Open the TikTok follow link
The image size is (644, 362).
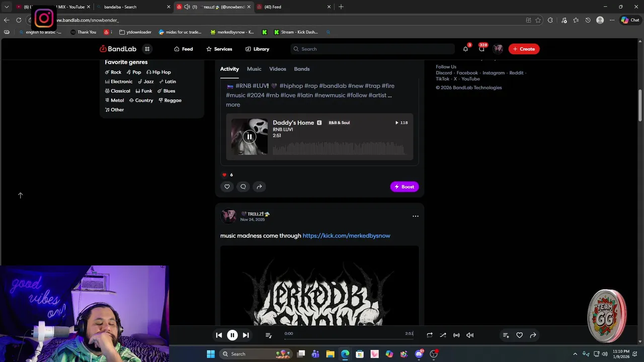coord(442,79)
